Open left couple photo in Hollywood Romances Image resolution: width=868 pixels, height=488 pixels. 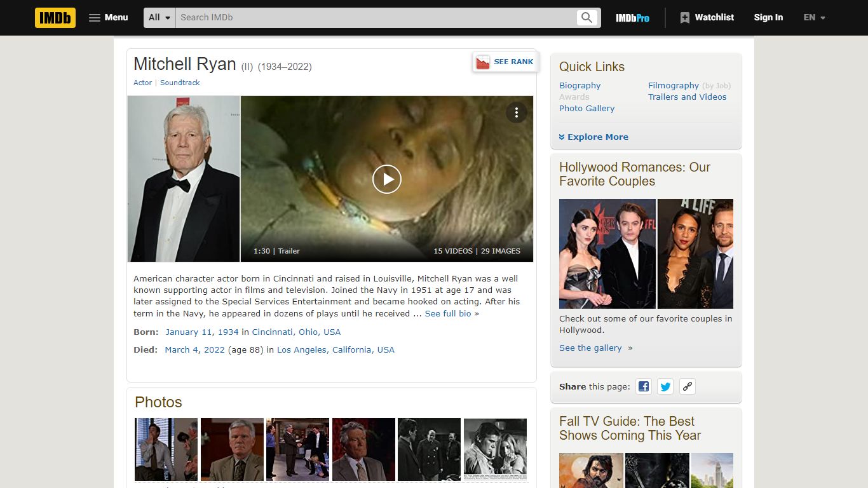(x=607, y=254)
